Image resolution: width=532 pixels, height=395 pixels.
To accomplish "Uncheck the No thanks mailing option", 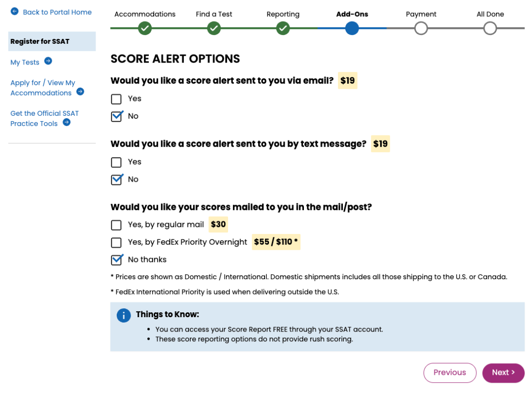I will coord(116,260).
